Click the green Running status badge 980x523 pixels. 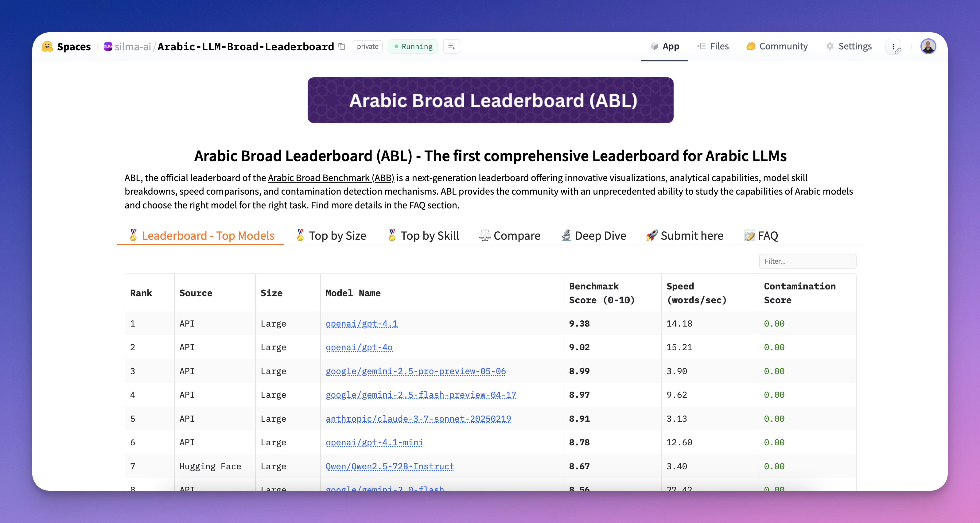click(x=413, y=46)
